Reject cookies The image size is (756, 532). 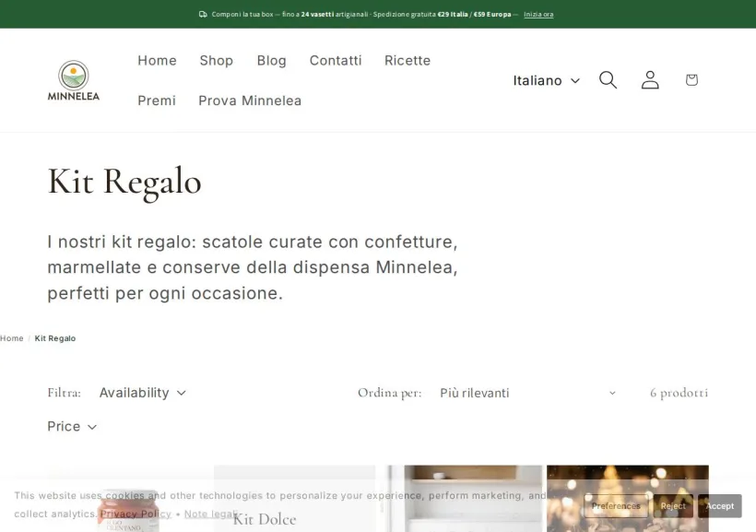coord(673,506)
